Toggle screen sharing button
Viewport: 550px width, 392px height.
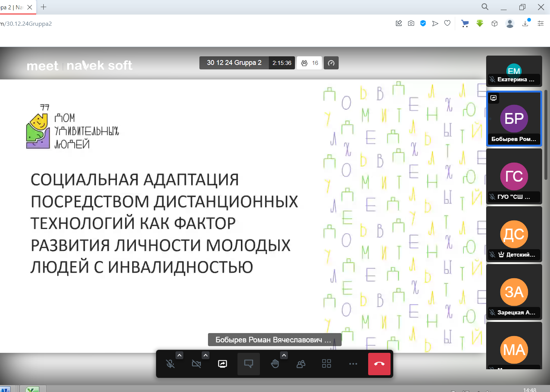point(223,364)
